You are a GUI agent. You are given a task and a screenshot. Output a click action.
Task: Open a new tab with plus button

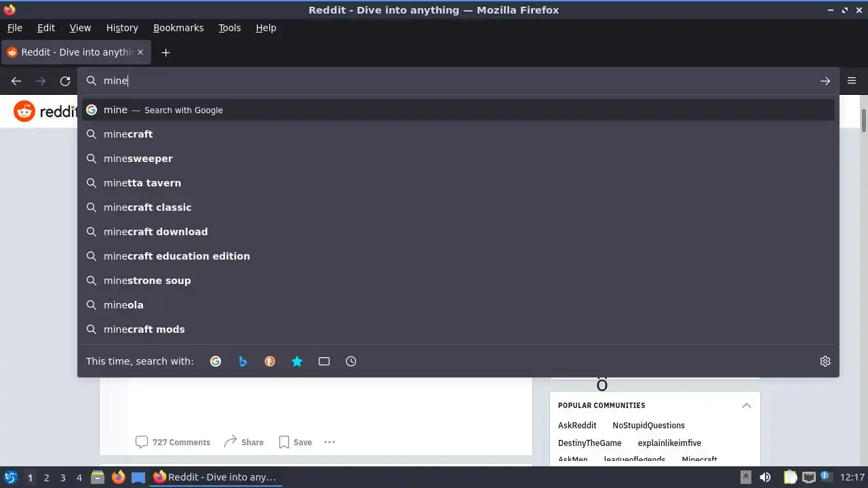click(x=165, y=52)
